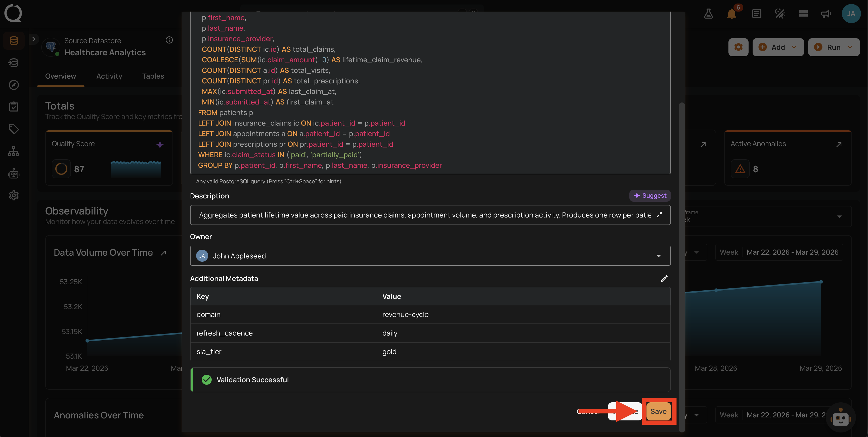Open the Owner dropdown showing John Appleseed
This screenshot has width=868, height=437.
point(430,256)
